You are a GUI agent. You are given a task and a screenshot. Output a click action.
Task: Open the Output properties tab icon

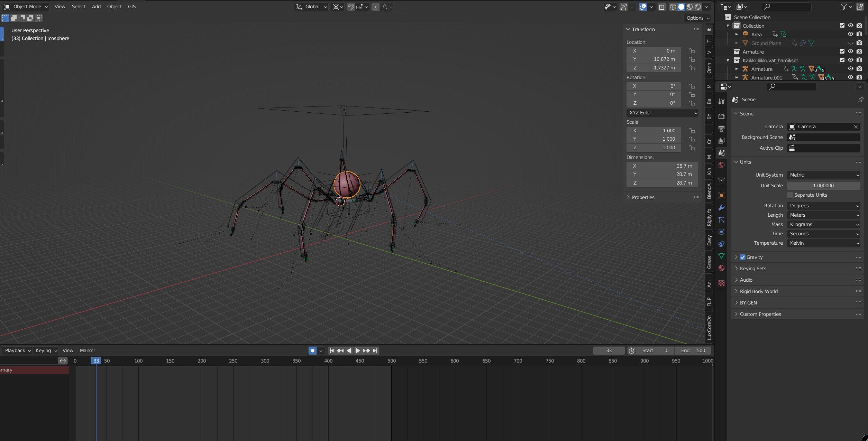(721, 129)
